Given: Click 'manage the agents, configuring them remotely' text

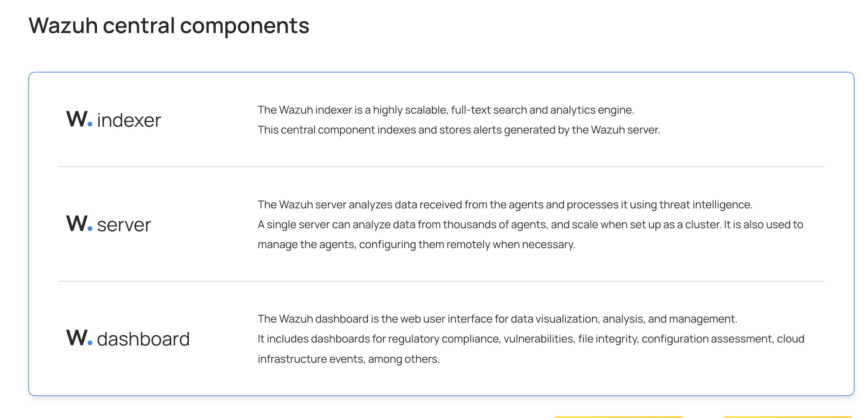Looking at the screenshot, I should 416,244.
